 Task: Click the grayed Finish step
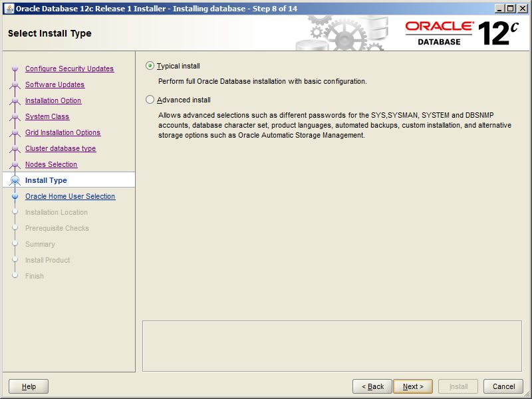click(x=35, y=276)
